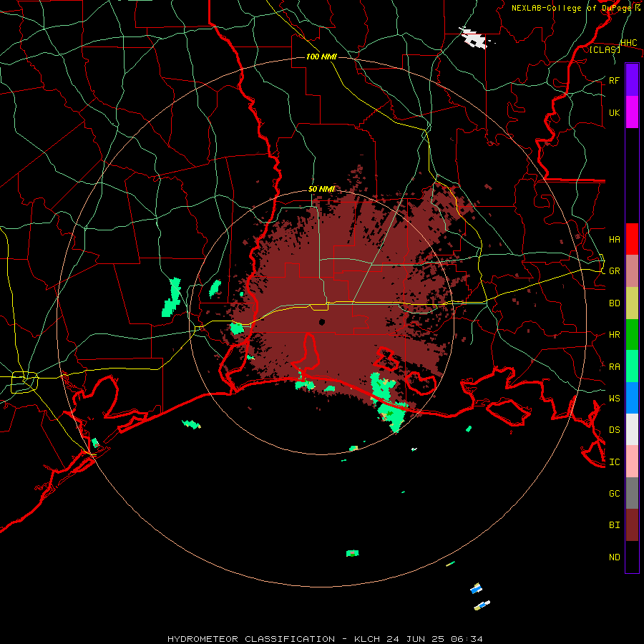The height and width of the screenshot is (644, 644).
Task: Click the brown BI legend swatch
Action: [632, 525]
